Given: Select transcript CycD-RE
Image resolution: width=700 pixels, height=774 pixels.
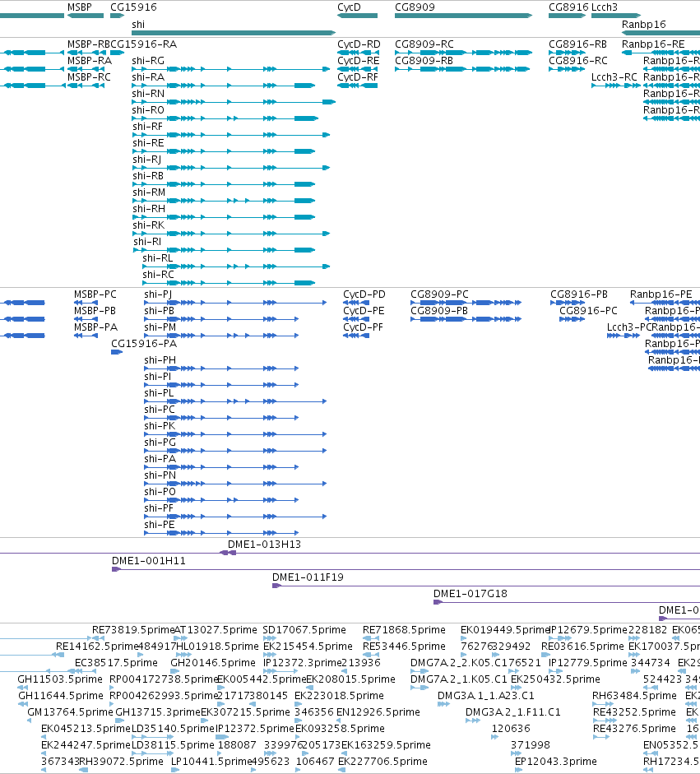Looking at the screenshot, I should click(x=358, y=69).
